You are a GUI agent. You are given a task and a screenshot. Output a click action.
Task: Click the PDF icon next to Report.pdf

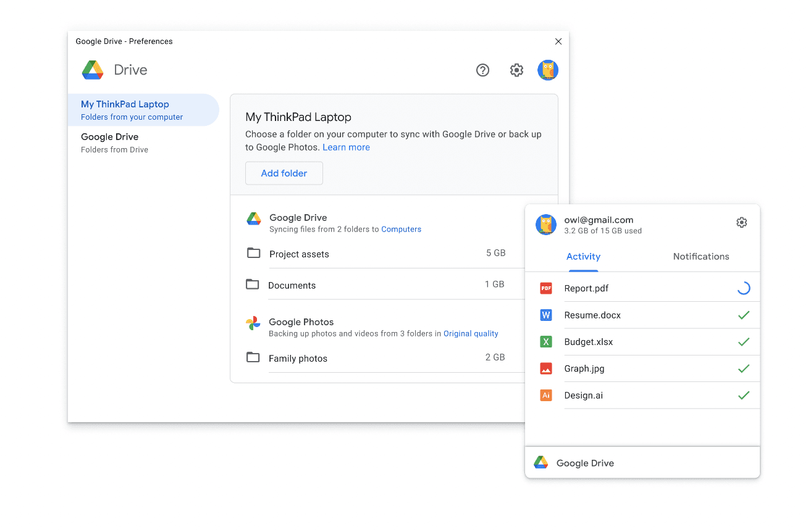(546, 288)
